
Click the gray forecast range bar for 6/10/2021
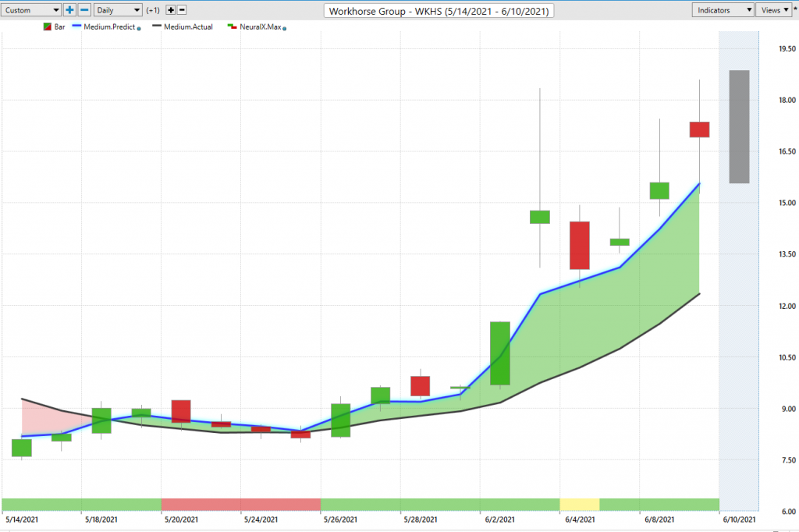(739, 127)
